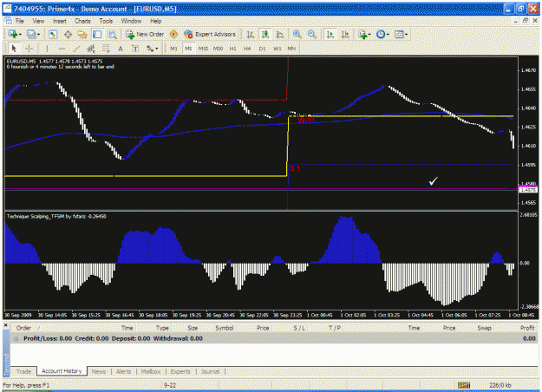This screenshot has height=392, width=542.
Task: Select the crosshair tool
Action: [x=29, y=49]
